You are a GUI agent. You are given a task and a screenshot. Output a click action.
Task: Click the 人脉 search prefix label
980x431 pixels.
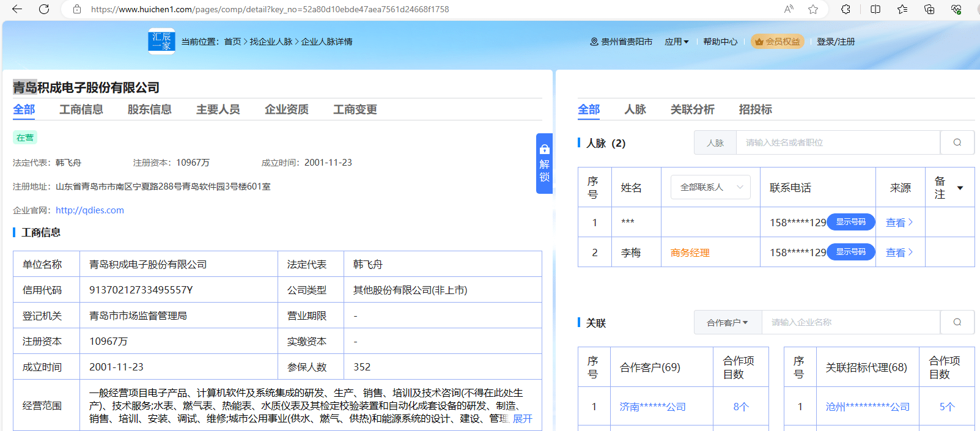(715, 142)
